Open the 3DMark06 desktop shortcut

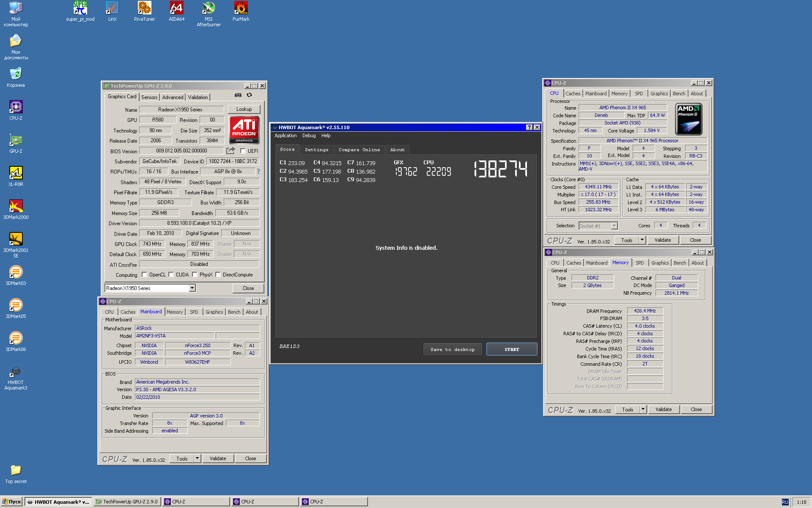point(16,341)
